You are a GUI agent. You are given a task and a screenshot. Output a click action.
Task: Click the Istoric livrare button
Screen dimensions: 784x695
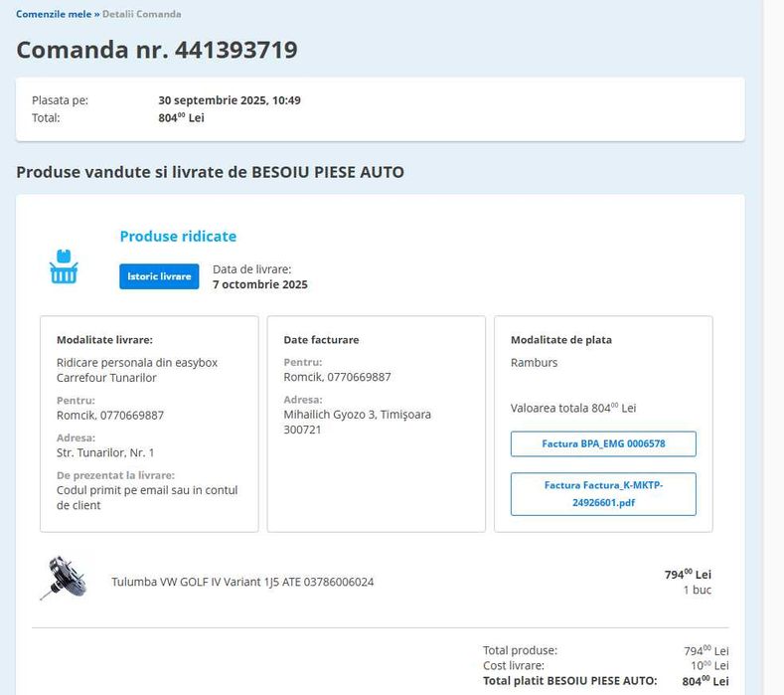[159, 276]
